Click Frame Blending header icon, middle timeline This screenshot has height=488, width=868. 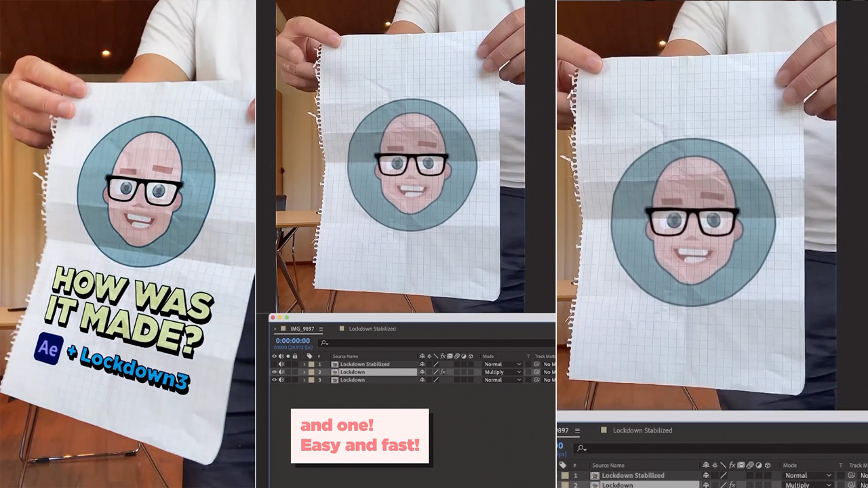450,356
